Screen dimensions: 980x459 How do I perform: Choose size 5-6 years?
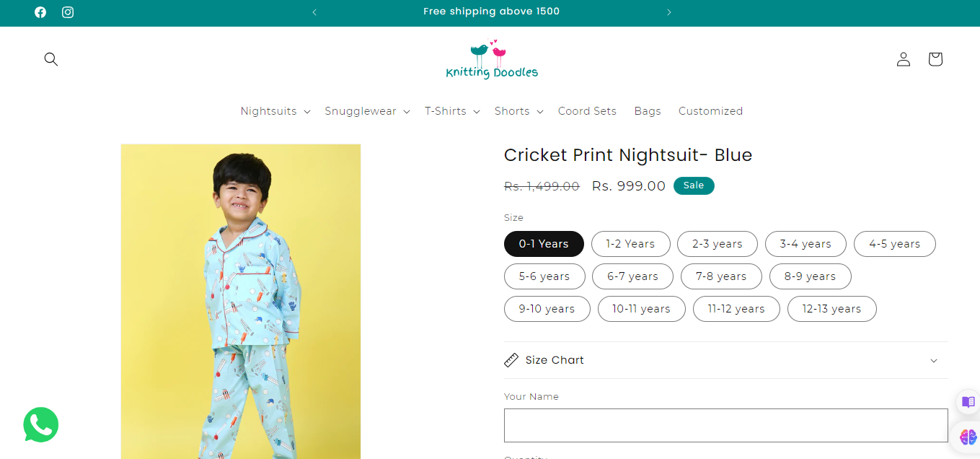pyautogui.click(x=544, y=276)
